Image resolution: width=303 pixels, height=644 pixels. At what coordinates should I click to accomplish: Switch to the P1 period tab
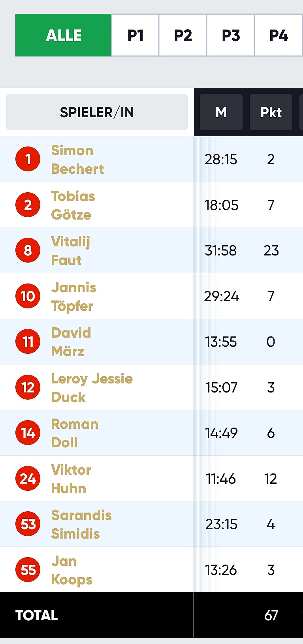[135, 35]
